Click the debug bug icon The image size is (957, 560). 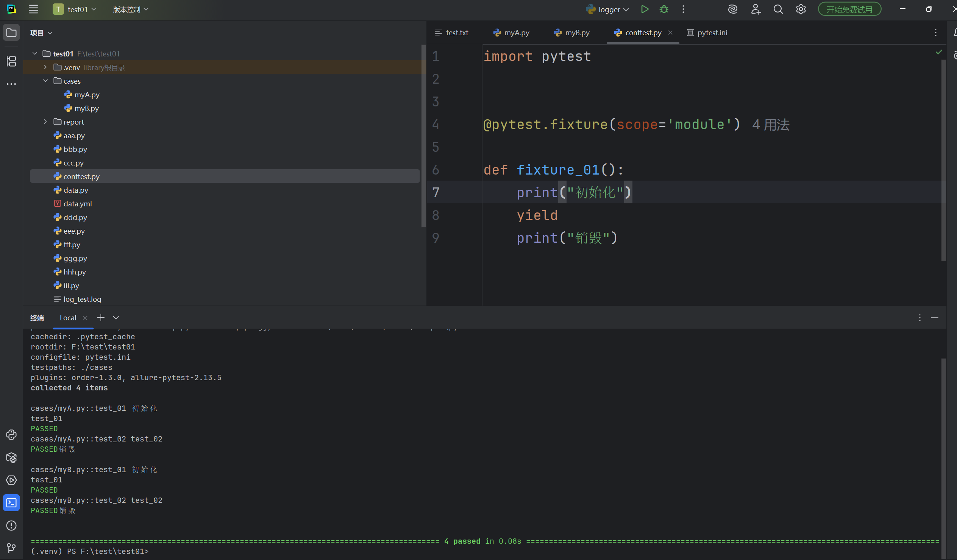(x=664, y=9)
